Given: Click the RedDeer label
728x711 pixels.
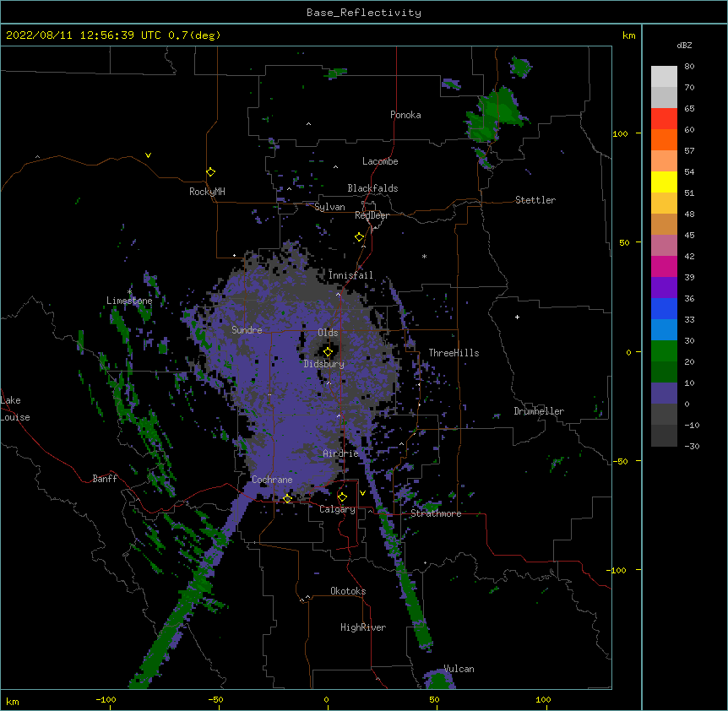Looking at the screenshot, I should pyautogui.click(x=372, y=215).
